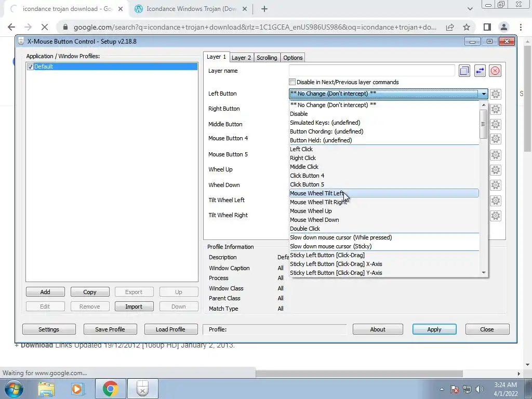Image resolution: width=532 pixels, height=399 pixels.
Task: Select Left Click option
Action: (384, 149)
